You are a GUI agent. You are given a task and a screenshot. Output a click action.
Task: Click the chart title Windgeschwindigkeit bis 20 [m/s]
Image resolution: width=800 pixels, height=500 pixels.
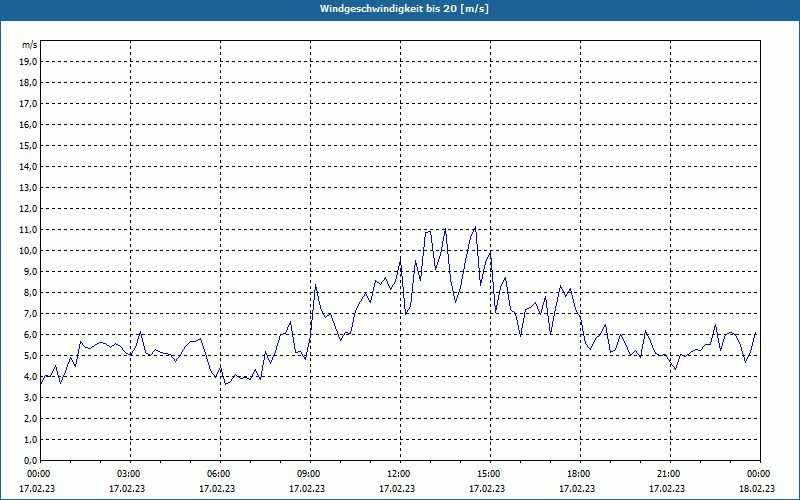click(x=404, y=9)
